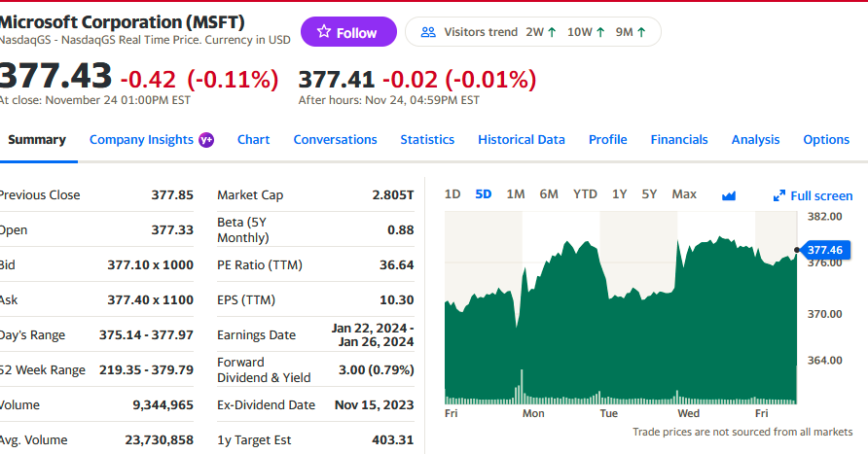Switch chart to area chart type icon
This screenshot has height=454, width=868.
[729, 194]
